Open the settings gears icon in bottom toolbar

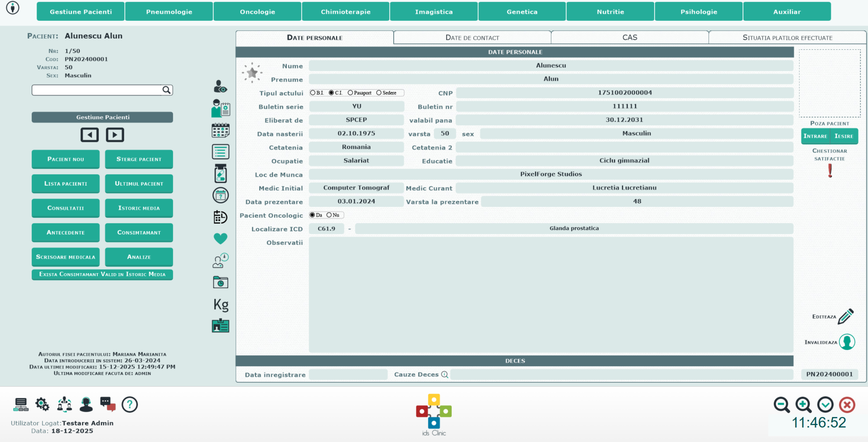(x=43, y=404)
